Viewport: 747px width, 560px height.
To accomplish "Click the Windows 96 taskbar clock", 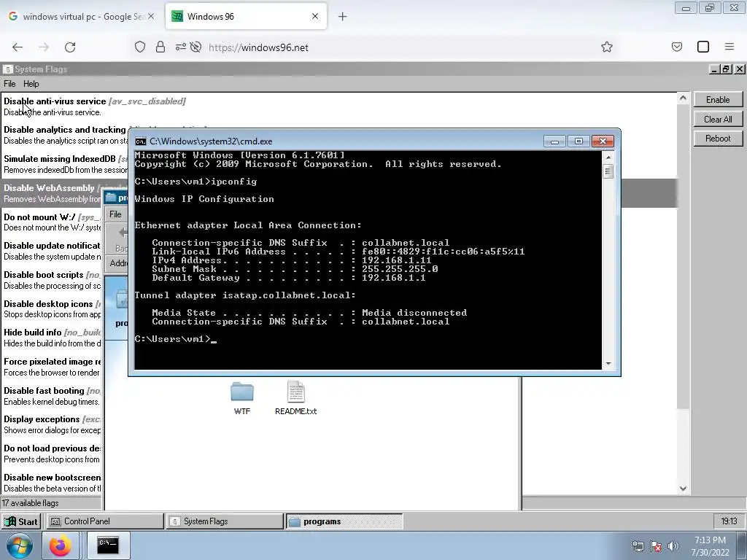I will point(729,521).
